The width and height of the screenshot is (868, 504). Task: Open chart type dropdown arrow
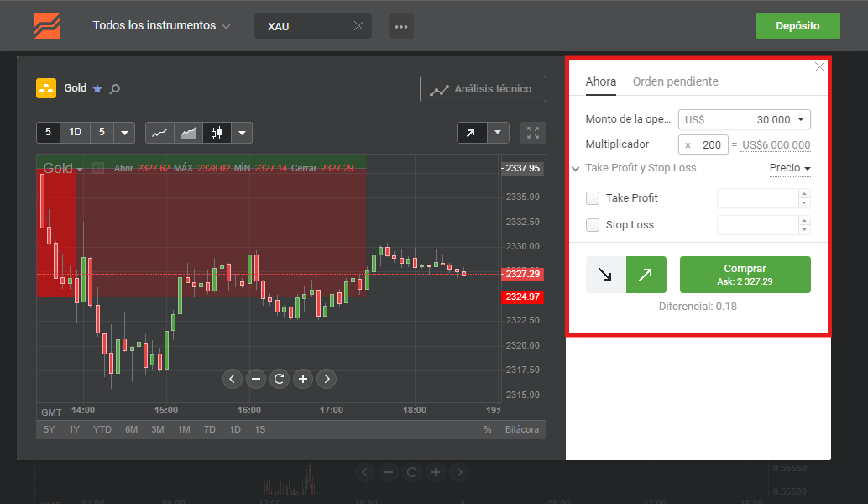pos(242,133)
